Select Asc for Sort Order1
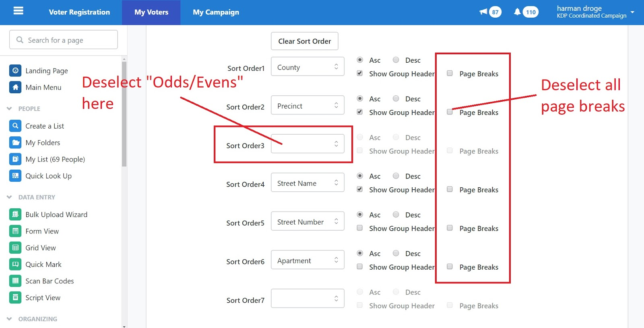Viewport: 644px width, 328px height. point(360,60)
